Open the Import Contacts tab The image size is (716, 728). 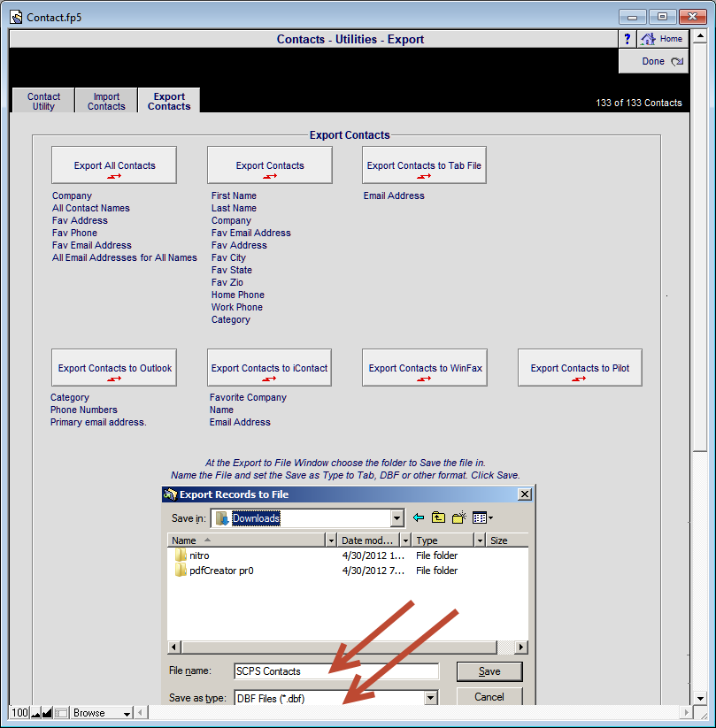tap(106, 101)
